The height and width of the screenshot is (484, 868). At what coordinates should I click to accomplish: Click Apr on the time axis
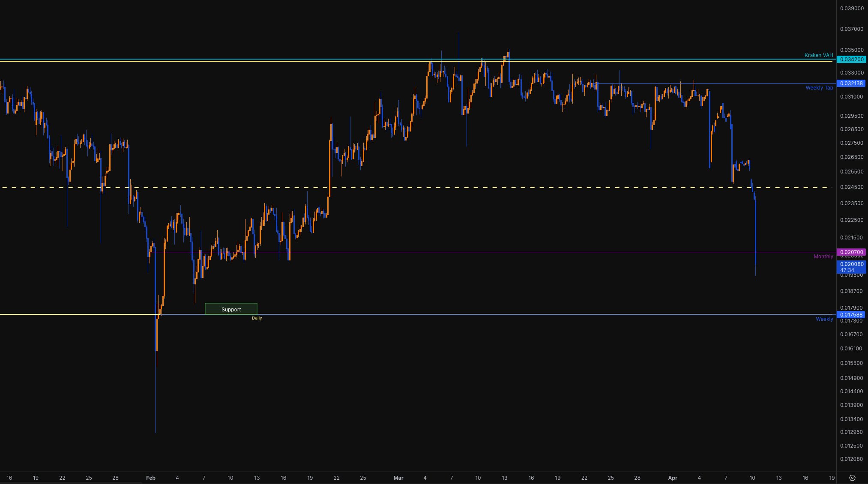673,478
